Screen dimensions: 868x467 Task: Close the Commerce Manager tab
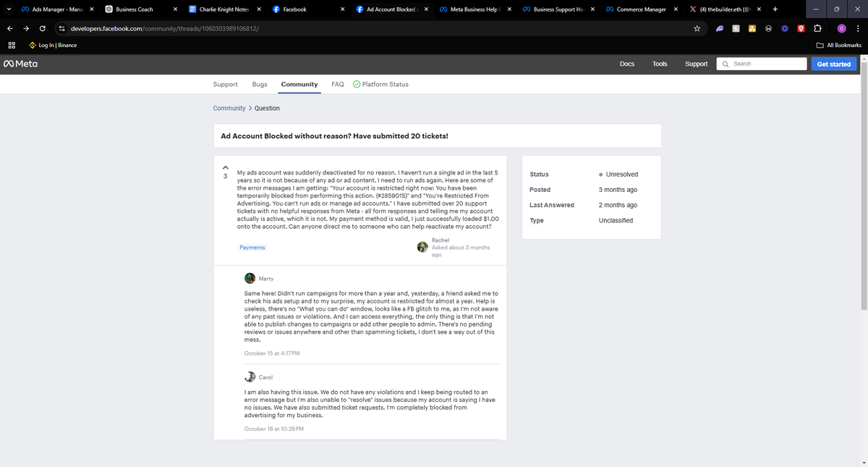[x=676, y=9]
